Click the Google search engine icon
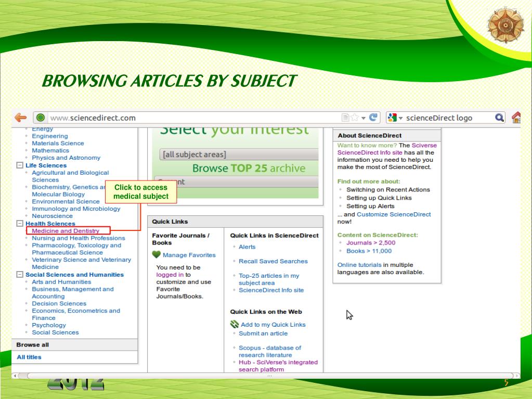The width and height of the screenshot is (532, 399). pos(392,118)
